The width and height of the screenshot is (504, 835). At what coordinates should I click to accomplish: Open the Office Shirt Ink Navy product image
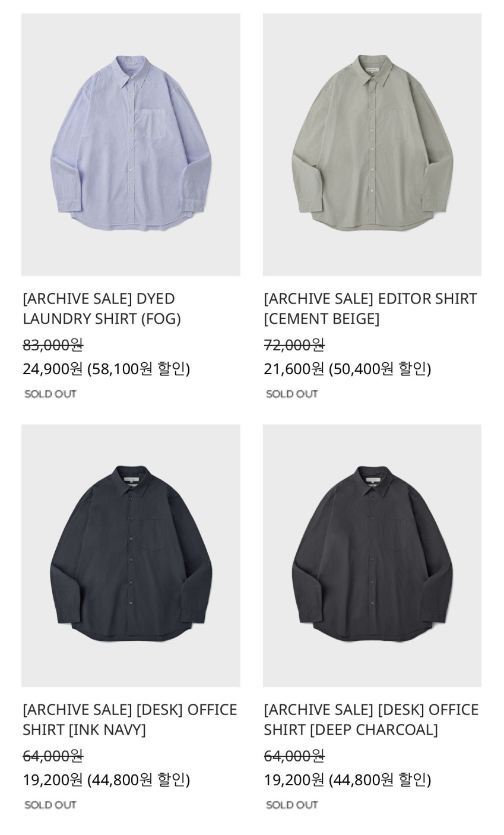click(x=131, y=555)
